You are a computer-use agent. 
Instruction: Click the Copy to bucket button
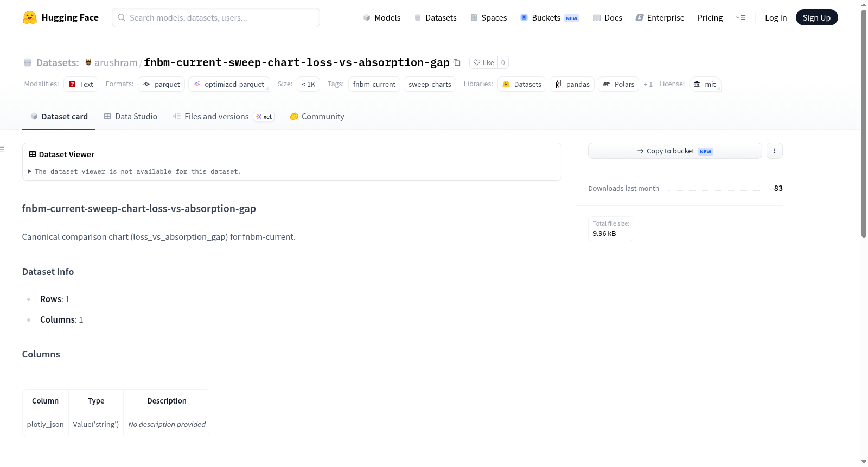(675, 151)
